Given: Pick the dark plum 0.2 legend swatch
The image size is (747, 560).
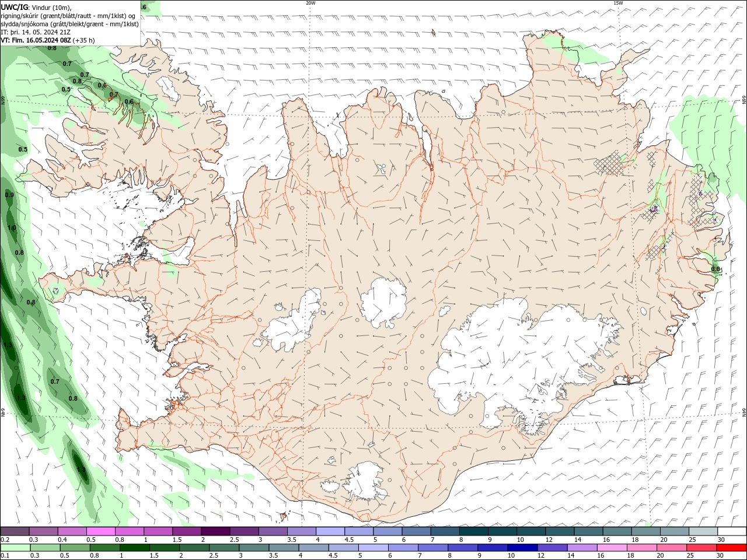Looking at the screenshot, I should point(15,531).
